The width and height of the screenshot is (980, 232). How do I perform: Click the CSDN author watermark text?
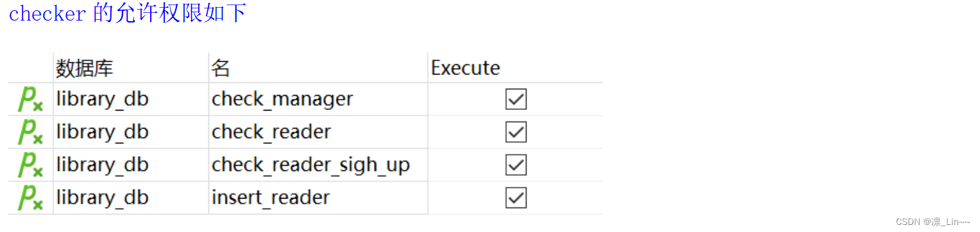point(933,222)
